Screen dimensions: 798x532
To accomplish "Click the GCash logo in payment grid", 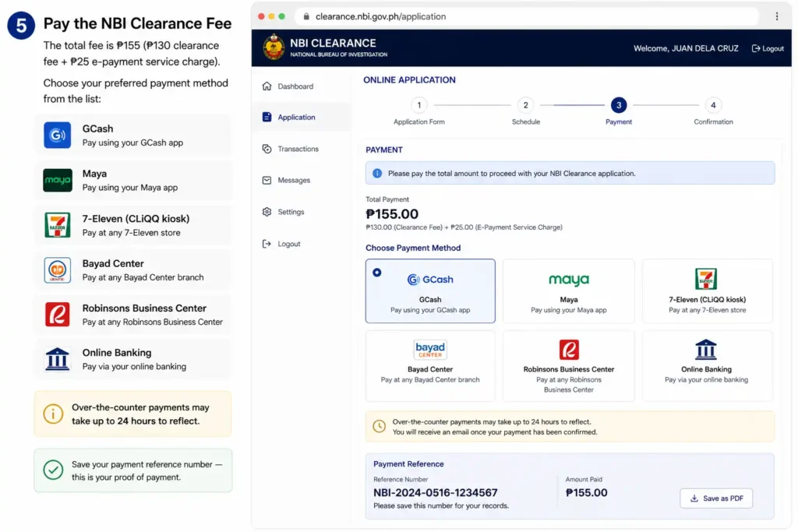I will click(x=430, y=279).
